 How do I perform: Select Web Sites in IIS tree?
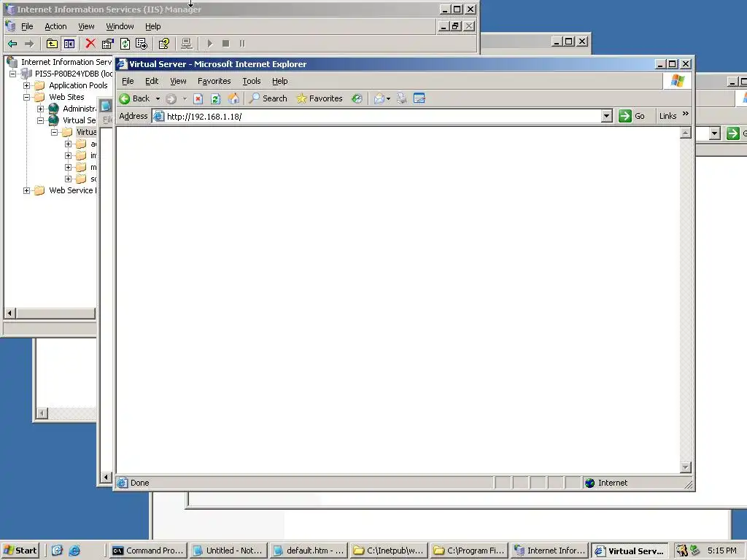pyautogui.click(x=66, y=97)
